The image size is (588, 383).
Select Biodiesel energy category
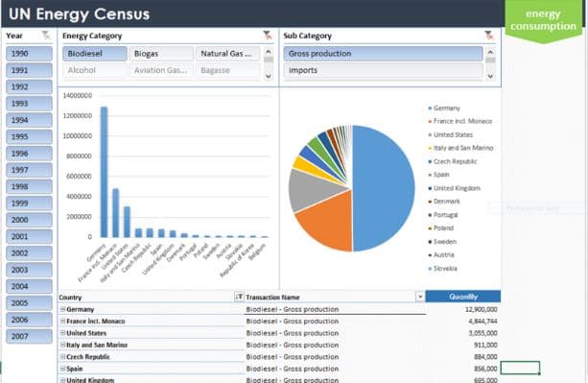(x=95, y=53)
